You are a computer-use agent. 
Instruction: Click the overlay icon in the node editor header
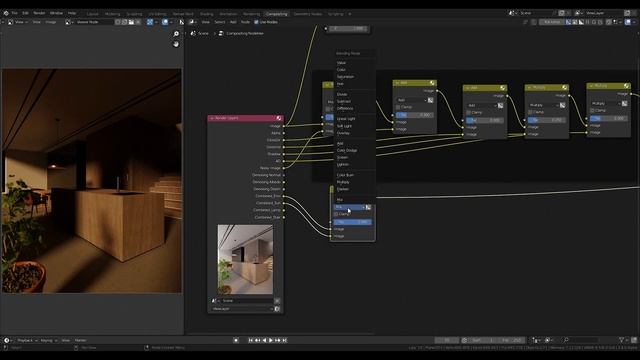pos(627,22)
